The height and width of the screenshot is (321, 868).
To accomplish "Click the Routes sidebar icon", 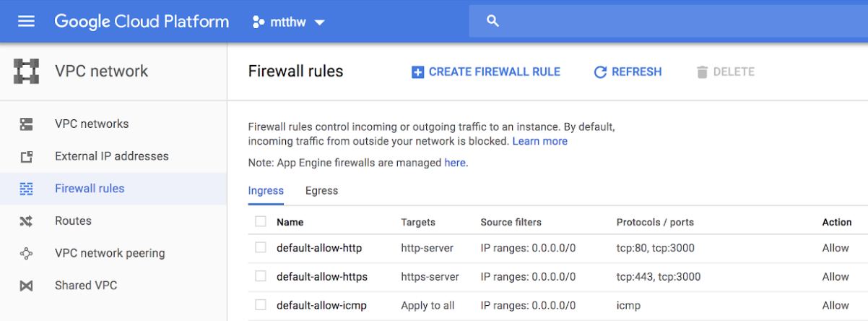I will pyautogui.click(x=27, y=221).
